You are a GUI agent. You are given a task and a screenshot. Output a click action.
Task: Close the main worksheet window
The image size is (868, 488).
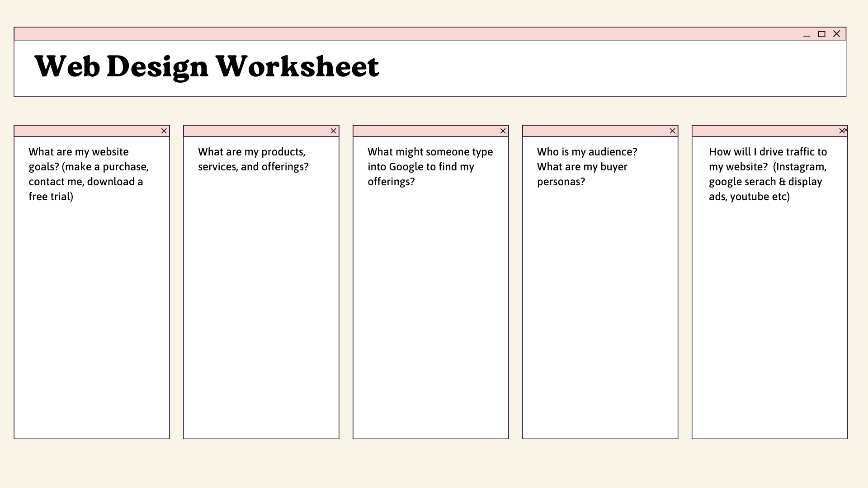tap(836, 33)
